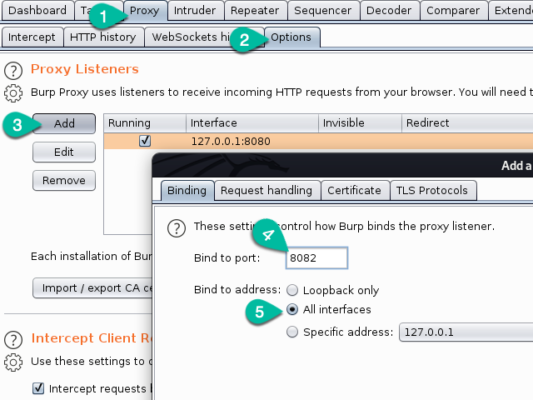Toggle the Intercept requests checkbox
This screenshot has width=533, height=400.
coord(38,388)
